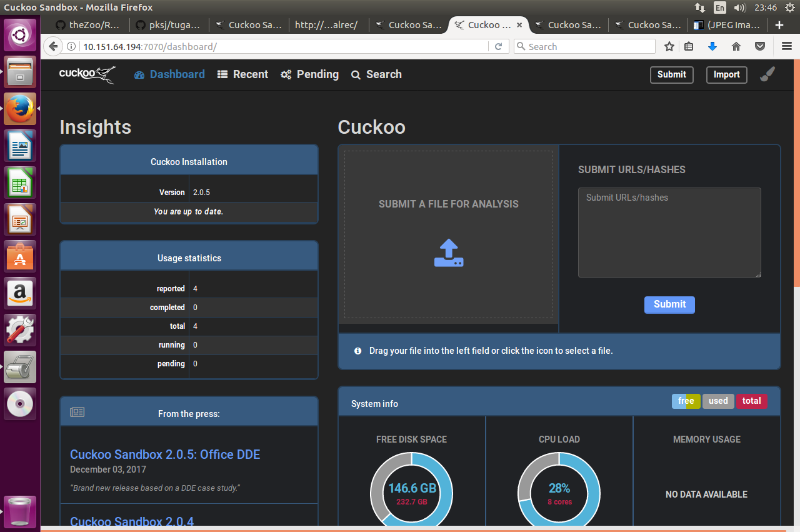800x532 pixels.
Task: Open the Recent analyses page
Action: (x=242, y=74)
